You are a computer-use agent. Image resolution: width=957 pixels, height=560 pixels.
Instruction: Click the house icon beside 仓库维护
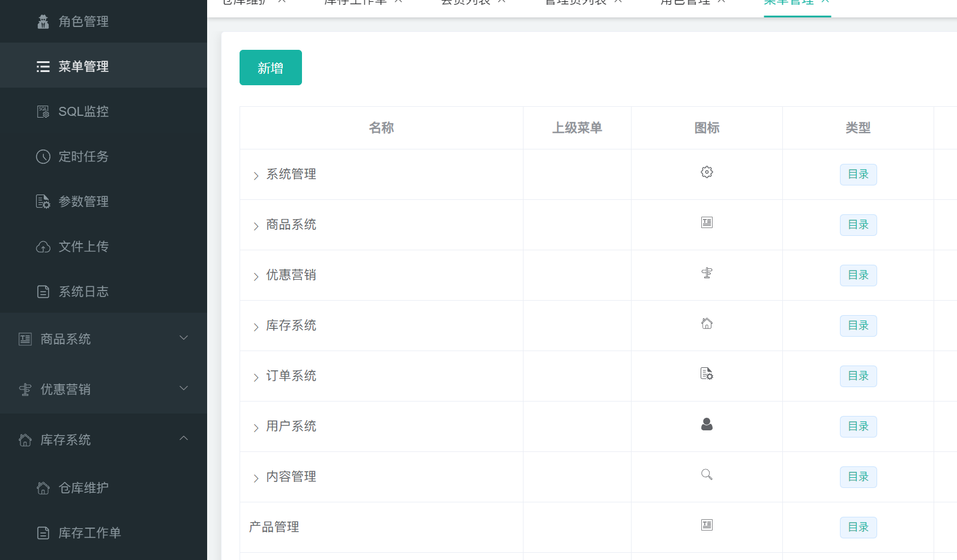point(43,488)
